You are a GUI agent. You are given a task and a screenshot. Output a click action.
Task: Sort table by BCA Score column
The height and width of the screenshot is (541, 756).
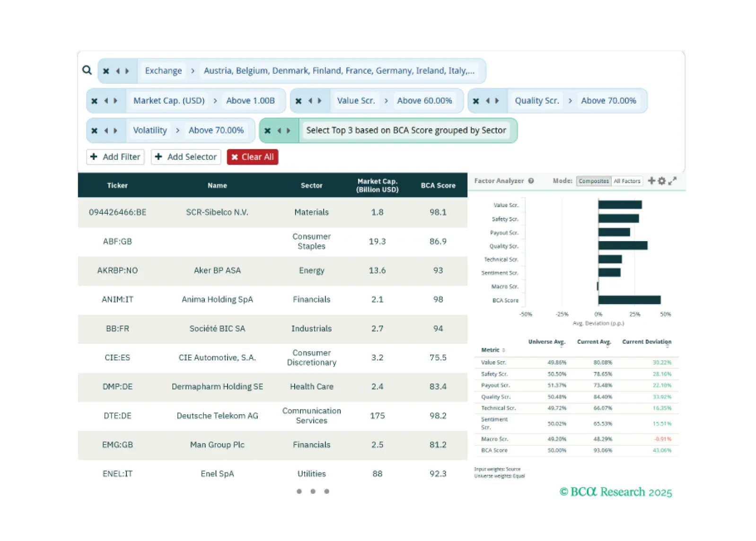pos(438,185)
